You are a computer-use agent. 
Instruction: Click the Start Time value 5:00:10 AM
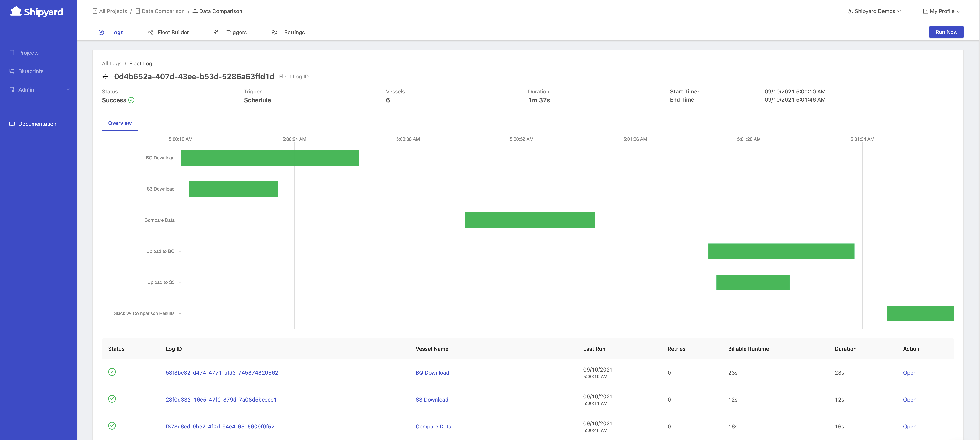(795, 92)
